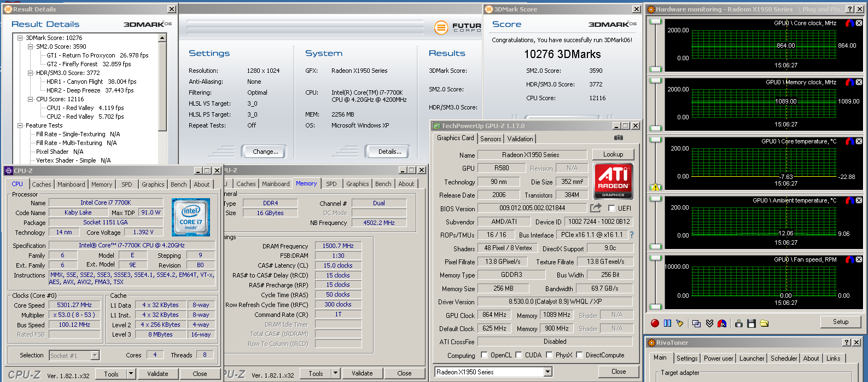
Task: Clear monitoring history with the broom icon
Action: pyautogui.click(x=680, y=323)
